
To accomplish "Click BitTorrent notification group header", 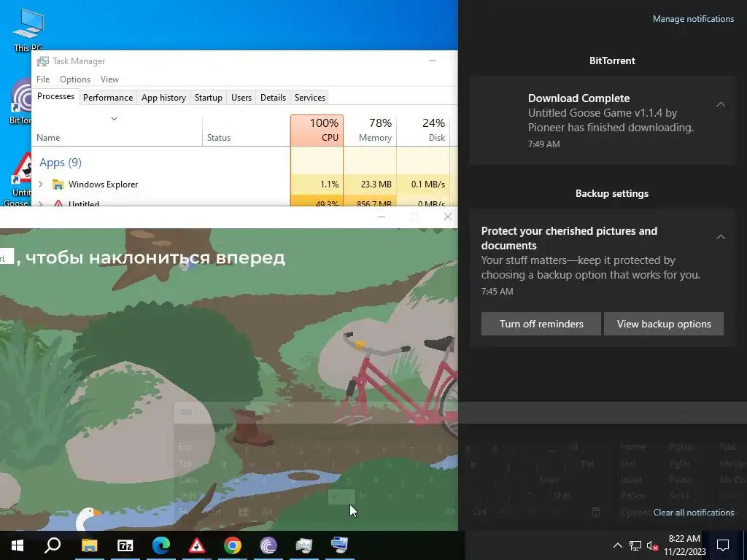I will [612, 61].
